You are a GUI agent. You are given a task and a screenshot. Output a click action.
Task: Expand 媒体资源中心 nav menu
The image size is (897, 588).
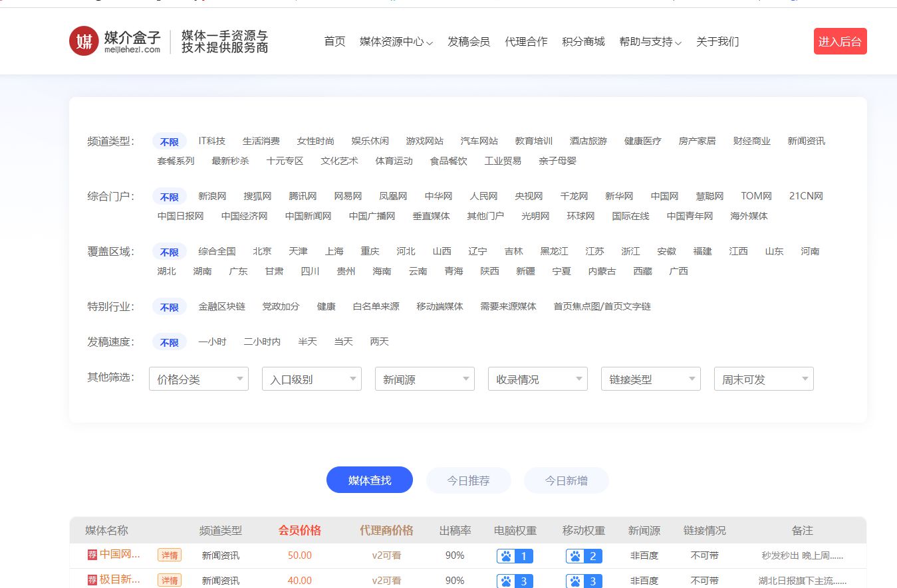click(x=396, y=41)
